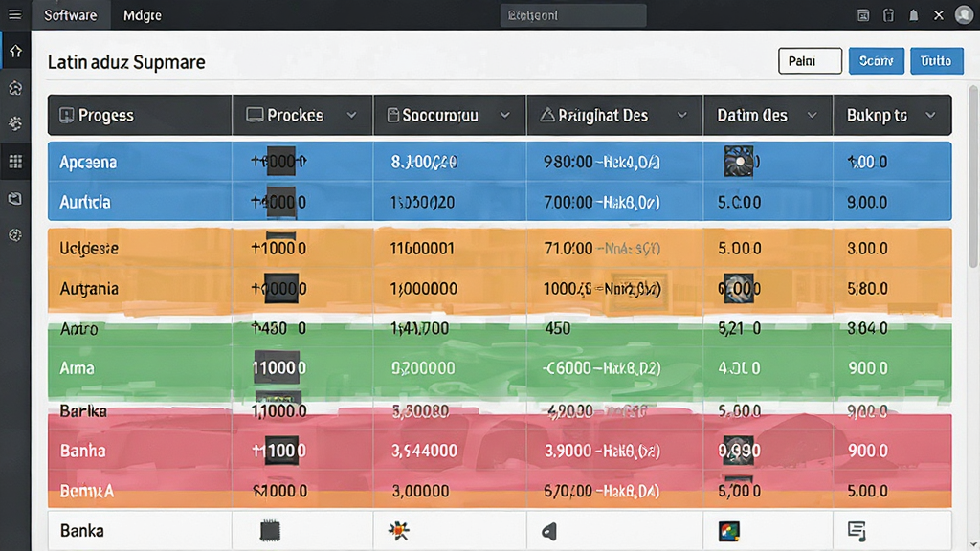Screen dimensions: 980x551
Task: Expand the Buknp ts column dropdown
Action: (x=930, y=115)
